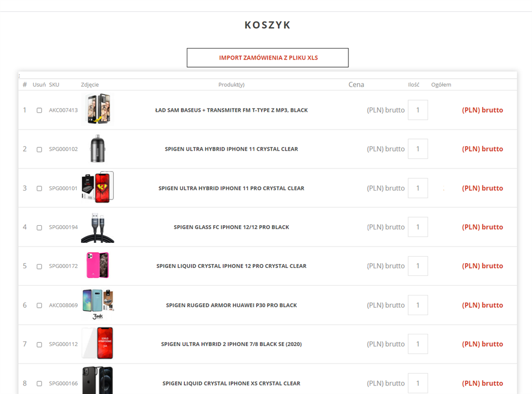Open product thumbnail in row 1
This screenshot has width=532, height=394.
point(97,109)
